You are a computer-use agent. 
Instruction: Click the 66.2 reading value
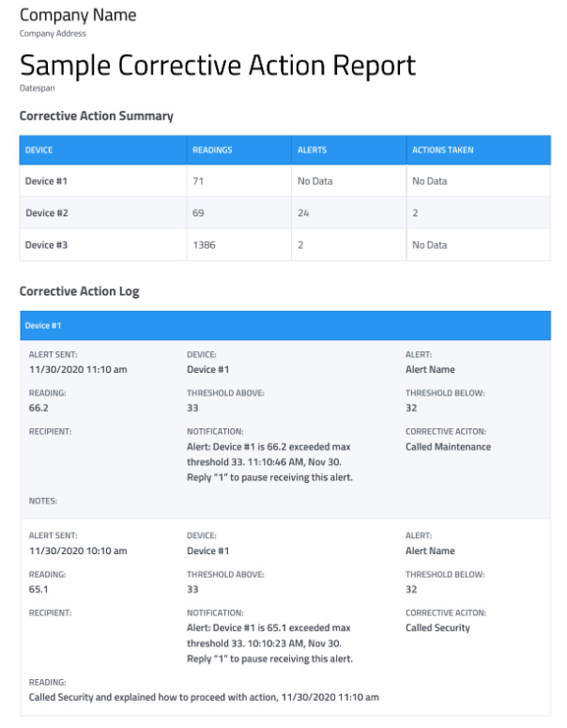point(39,408)
